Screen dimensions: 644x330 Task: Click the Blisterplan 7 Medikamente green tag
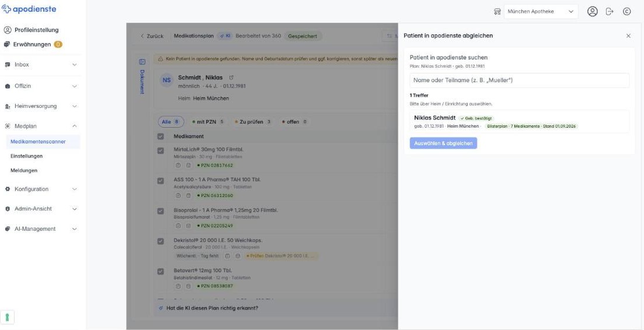(x=532, y=127)
